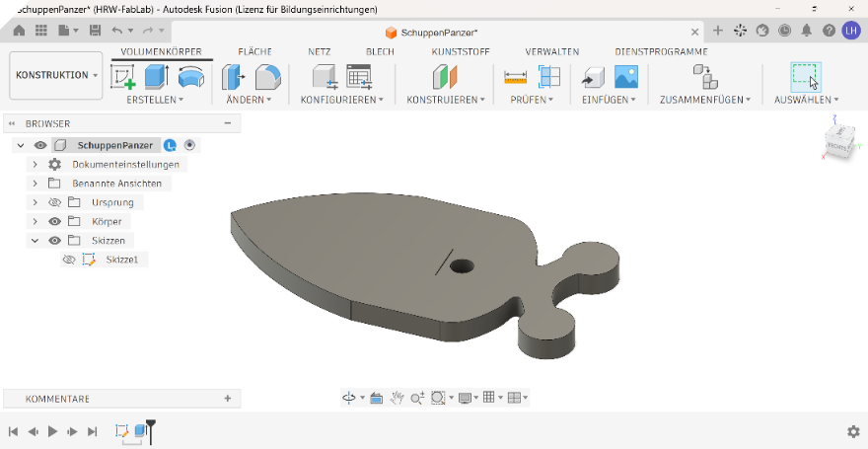Open the Change Parameters table icon
Viewport: 868px width, 449px height.
(x=359, y=76)
